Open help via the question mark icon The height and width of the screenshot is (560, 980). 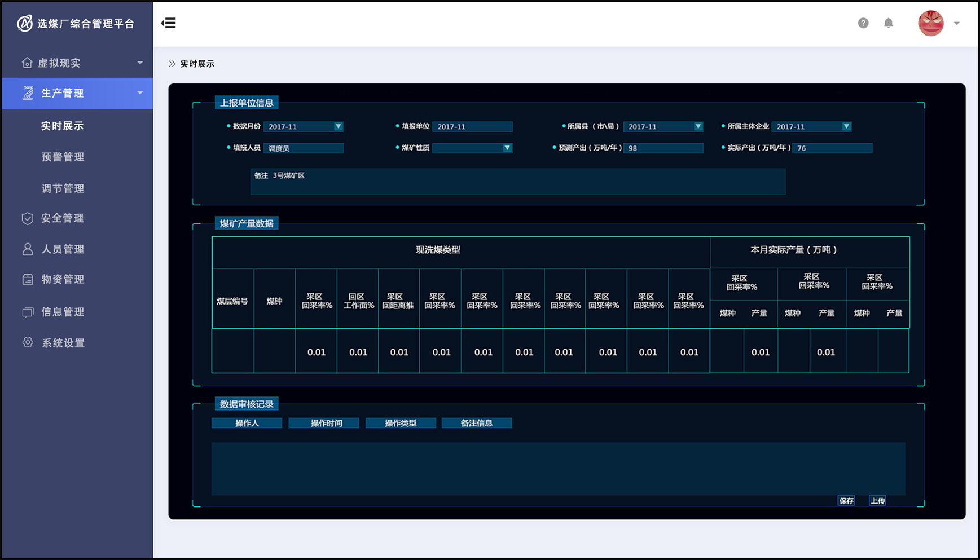[x=863, y=23]
